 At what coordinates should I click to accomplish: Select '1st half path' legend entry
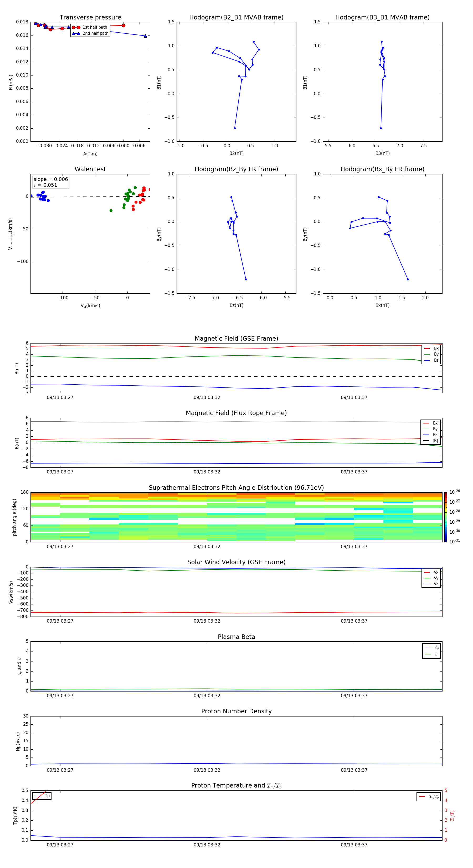[90, 27]
